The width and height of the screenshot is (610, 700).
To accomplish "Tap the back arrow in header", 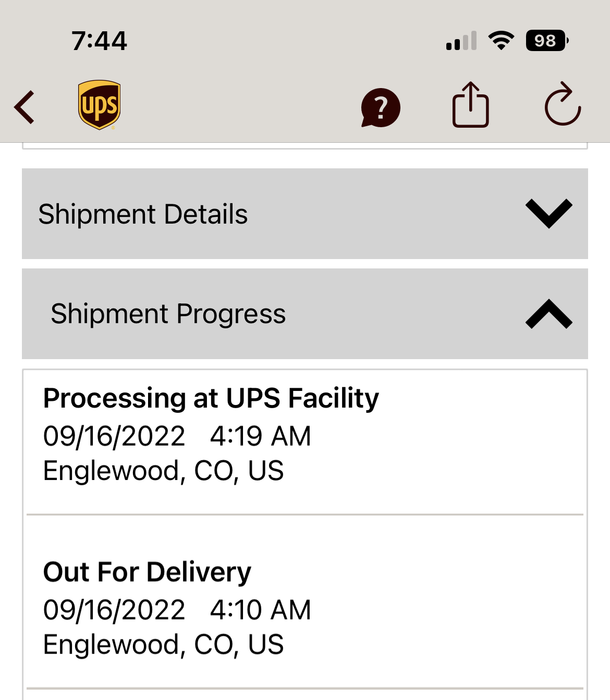I will pos(25,107).
